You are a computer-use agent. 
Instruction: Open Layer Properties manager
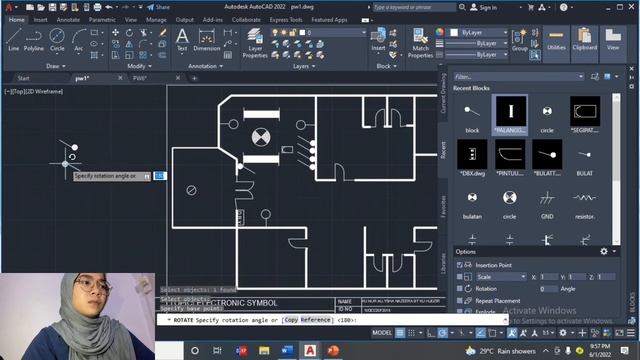(255, 43)
